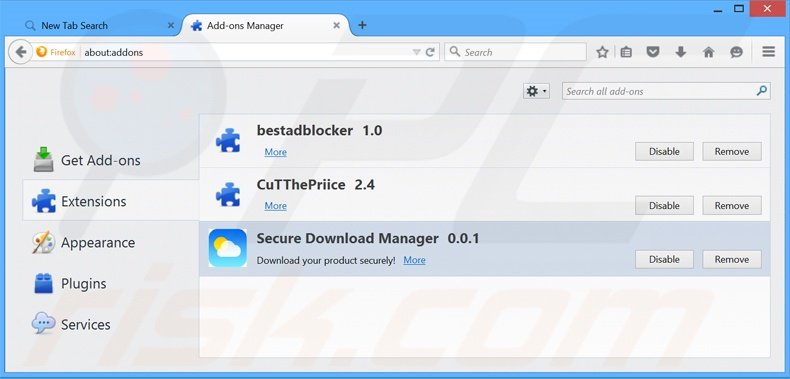Open the Firefox hamburger menu
This screenshot has width=790, height=379.
click(x=768, y=51)
